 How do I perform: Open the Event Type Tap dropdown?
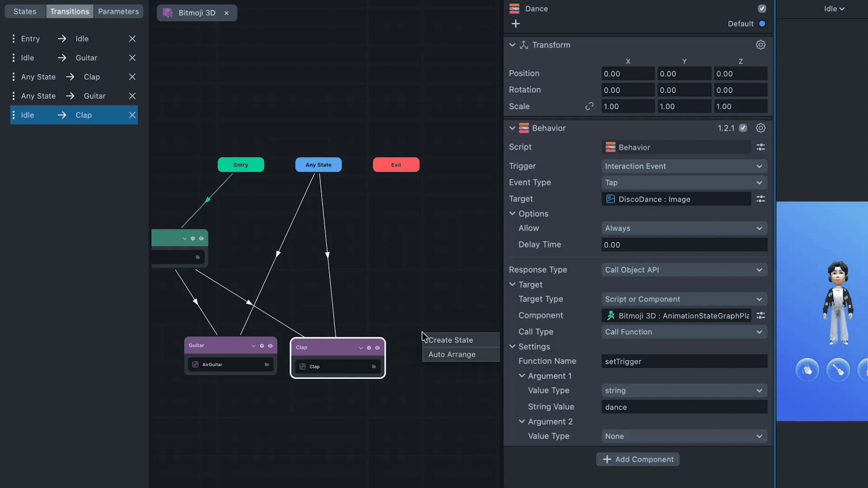pyautogui.click(x=684, y=183)
